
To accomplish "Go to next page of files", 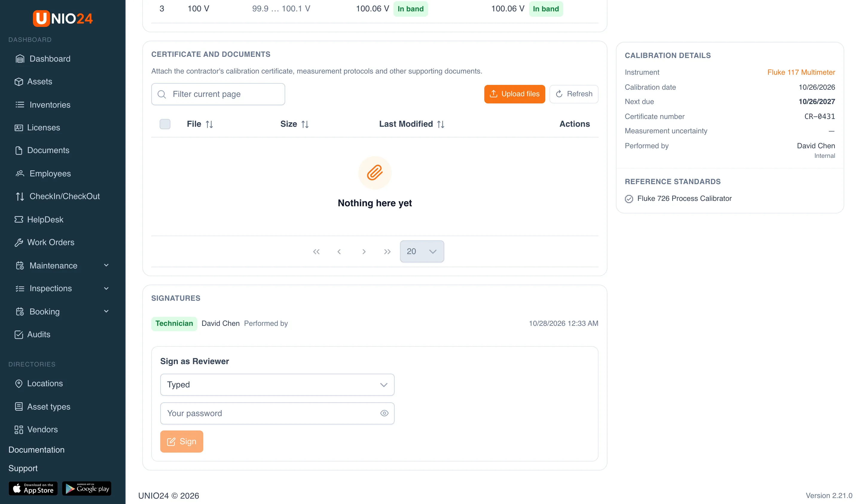I will tap(364, 252).
